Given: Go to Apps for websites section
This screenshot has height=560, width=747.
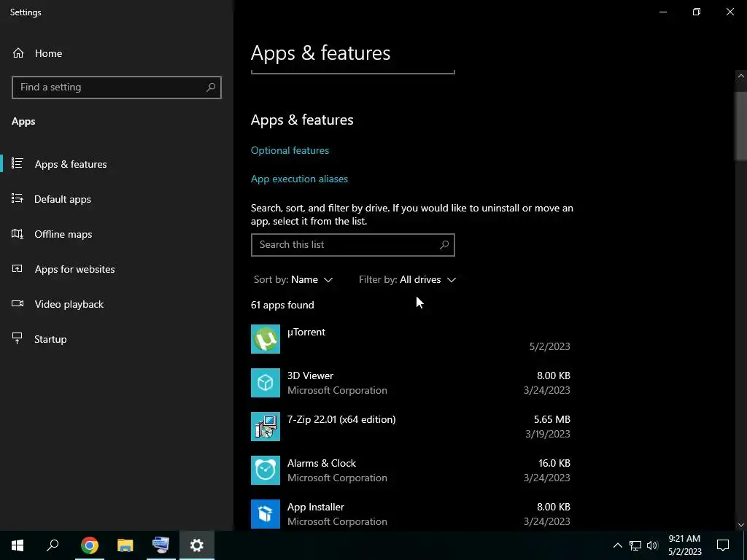Looking at the screenshot, I should point(75,269).
